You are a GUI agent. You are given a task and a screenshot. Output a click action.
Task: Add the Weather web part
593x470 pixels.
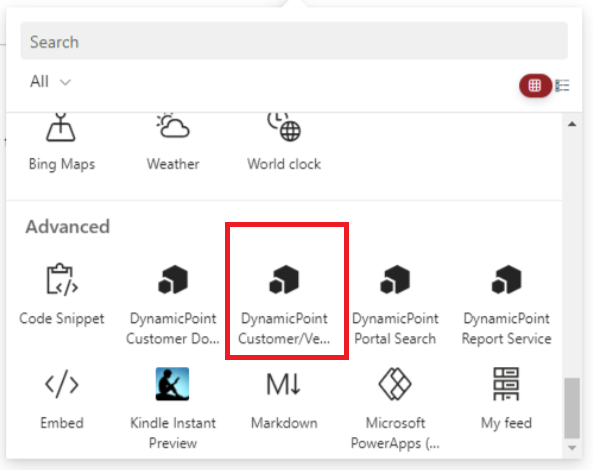pos(173,144)
